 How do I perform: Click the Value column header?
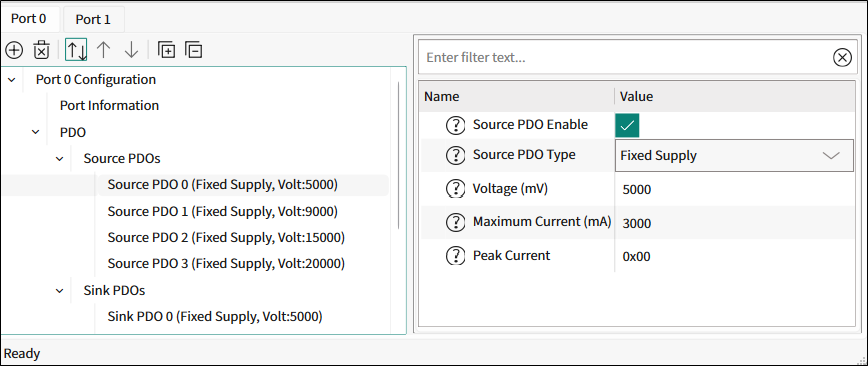pyautogui.click(x=735, y=96)
